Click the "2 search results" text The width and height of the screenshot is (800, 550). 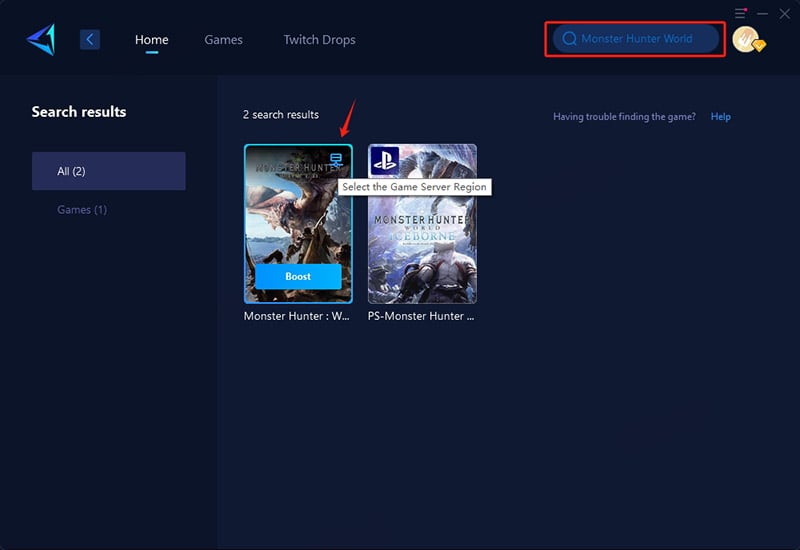281,115
